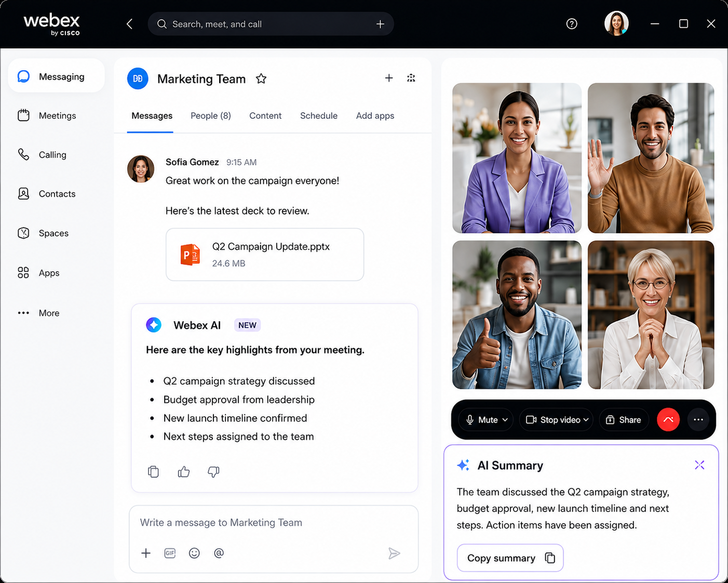Open the Add apps tab
The height and width of the screenshot is (583, 728).
375,116
